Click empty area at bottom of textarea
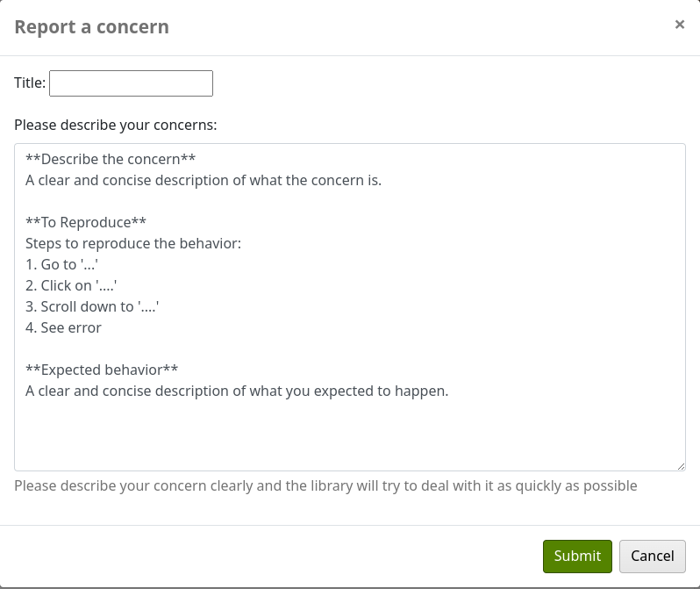This screenshot has width=700, height=589. (349, 436)
